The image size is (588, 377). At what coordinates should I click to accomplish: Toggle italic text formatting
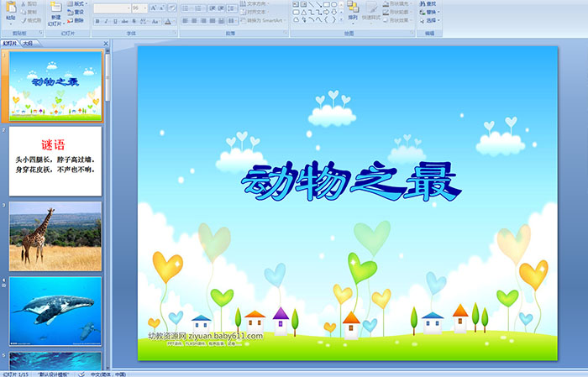(x=105, y=21)
